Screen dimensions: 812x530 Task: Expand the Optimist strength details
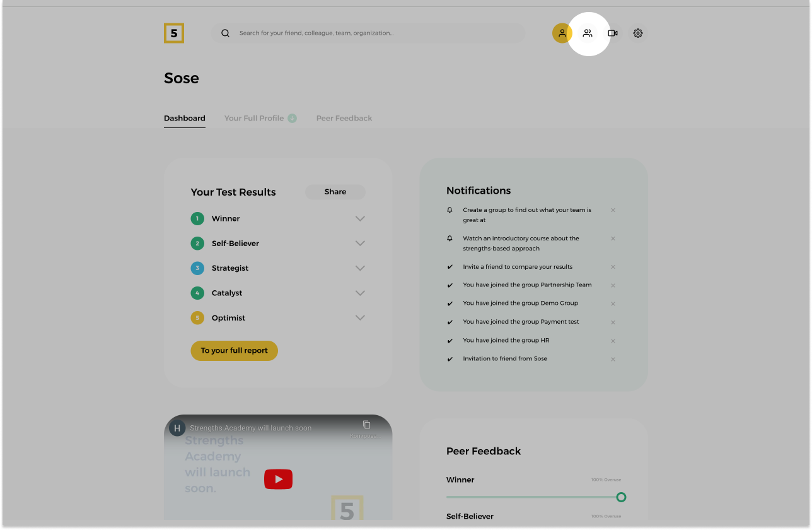click(360, 318)
